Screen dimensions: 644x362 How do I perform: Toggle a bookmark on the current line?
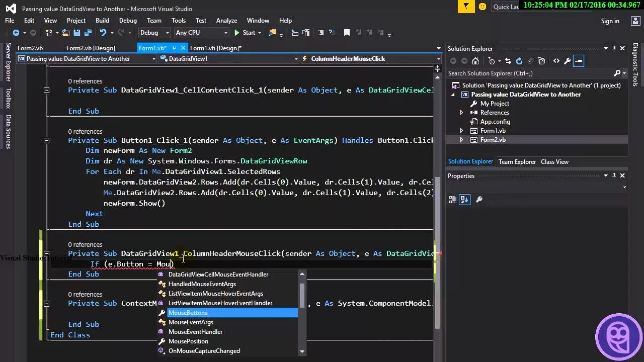(347, 33)
